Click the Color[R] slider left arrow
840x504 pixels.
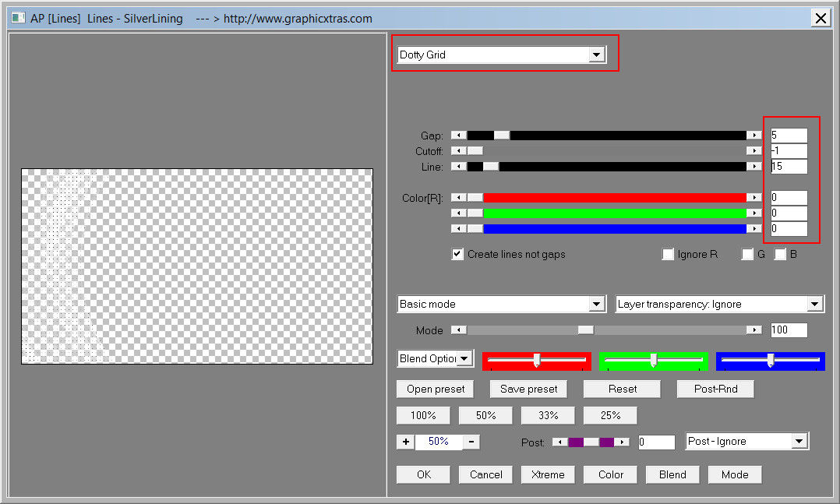tap(459, 198)
